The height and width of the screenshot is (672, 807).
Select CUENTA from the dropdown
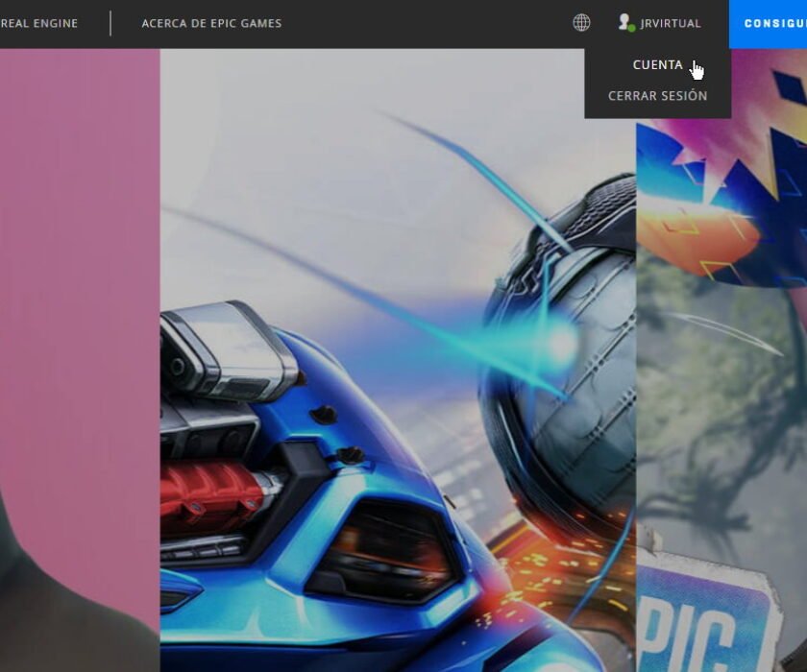[x=658, y=64]
